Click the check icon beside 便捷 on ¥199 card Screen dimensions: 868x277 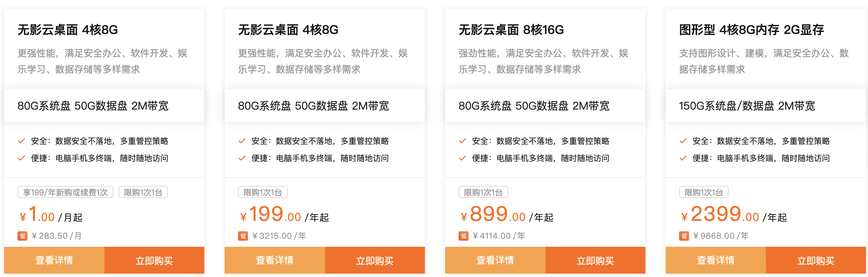coord(242,158)
